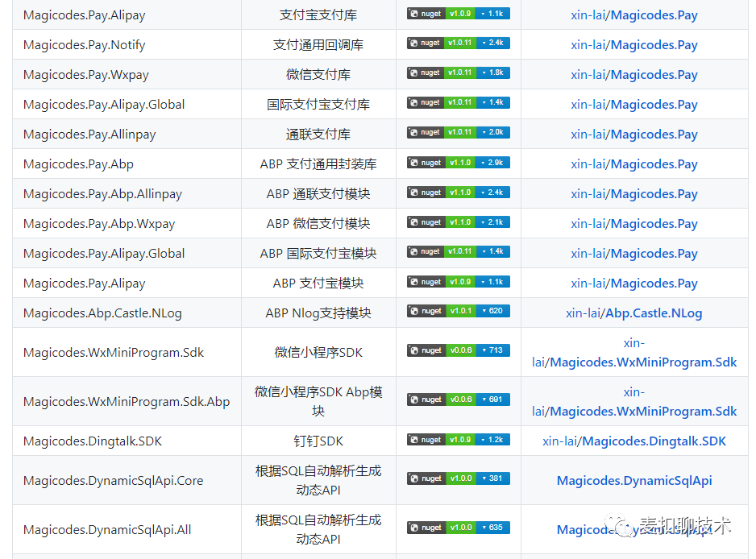Select the Magicodes.DynamicSqlApi.Core package name

[114, 481]
